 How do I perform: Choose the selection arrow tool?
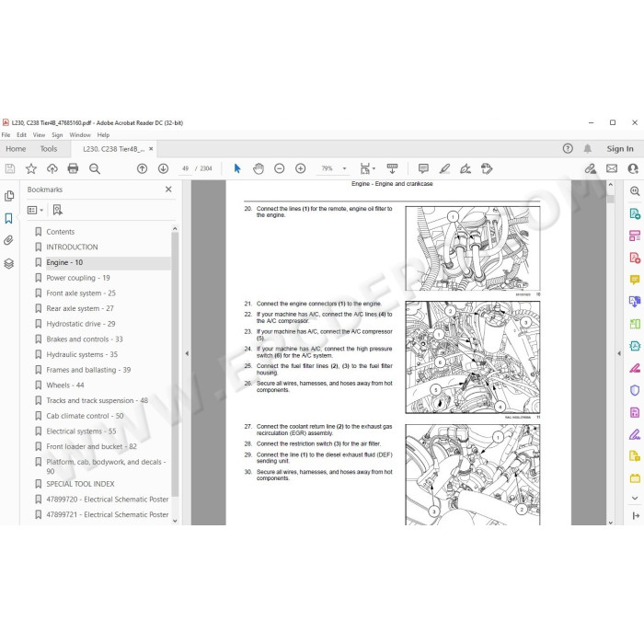(237, 168)
